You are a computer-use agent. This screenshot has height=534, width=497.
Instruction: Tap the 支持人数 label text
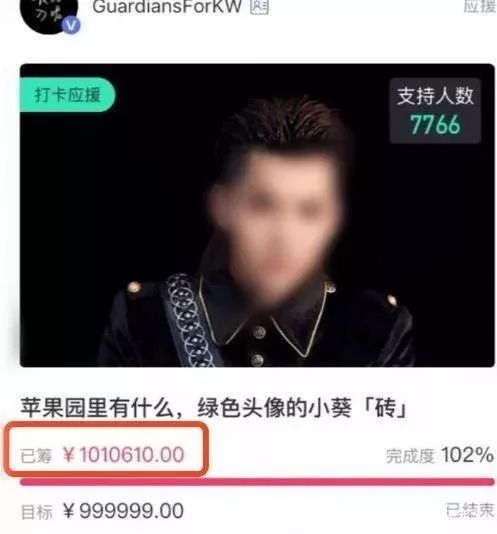pos(435,96)
